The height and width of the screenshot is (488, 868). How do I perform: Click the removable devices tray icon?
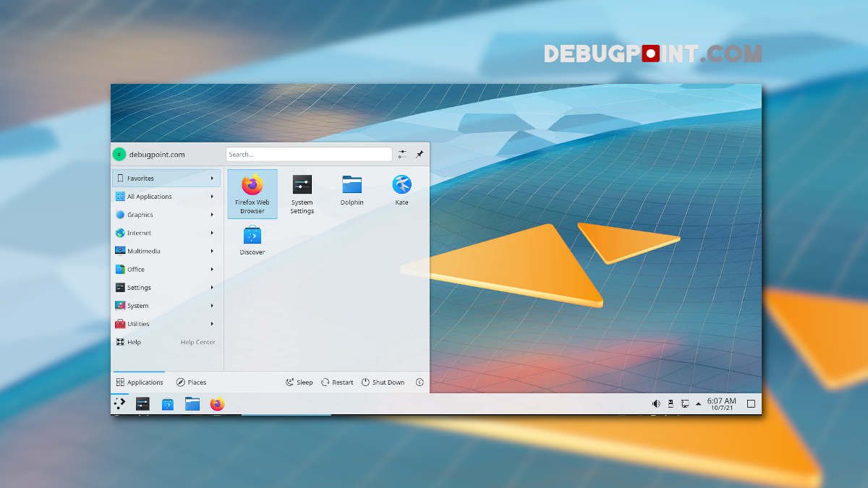coord(671,403)
